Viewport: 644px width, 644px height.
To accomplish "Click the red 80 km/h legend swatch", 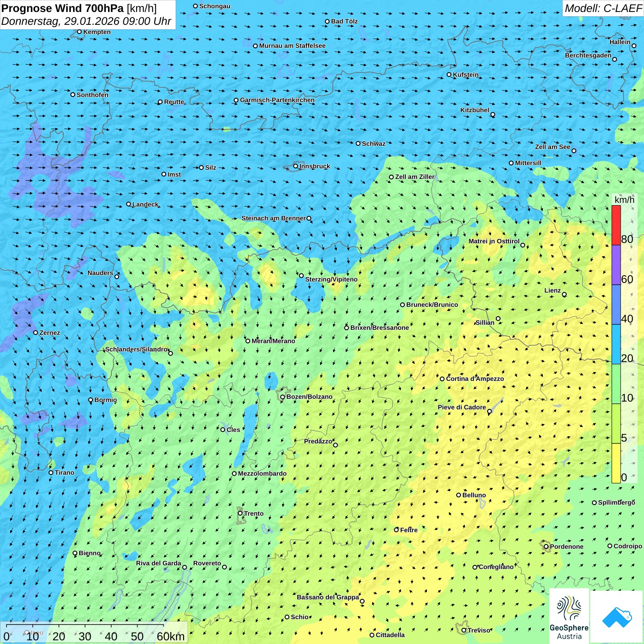I will pyautogui.click(x=616, y=225).
